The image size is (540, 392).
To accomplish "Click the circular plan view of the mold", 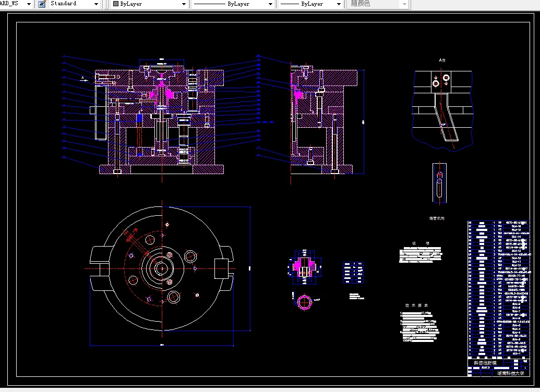I will pyautogui.click(x=162, y=268).
